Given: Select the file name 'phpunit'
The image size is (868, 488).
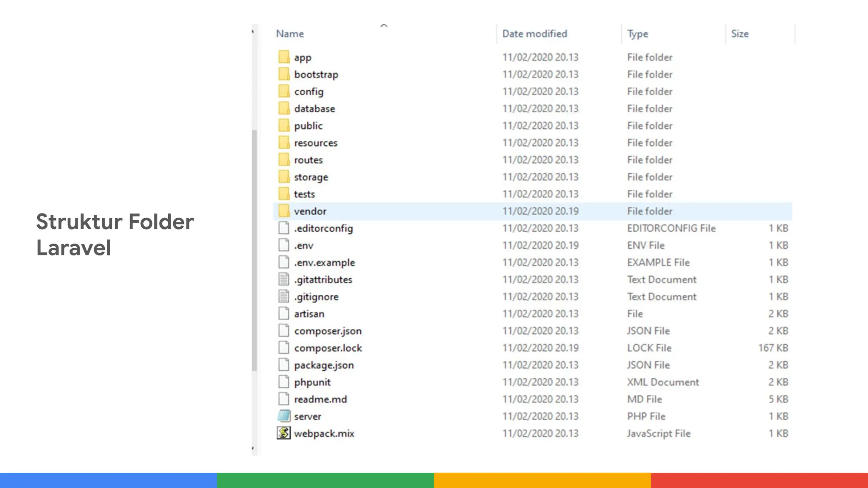Looking at the screenshot, I should pyautogui.click(x=312, y=382).
